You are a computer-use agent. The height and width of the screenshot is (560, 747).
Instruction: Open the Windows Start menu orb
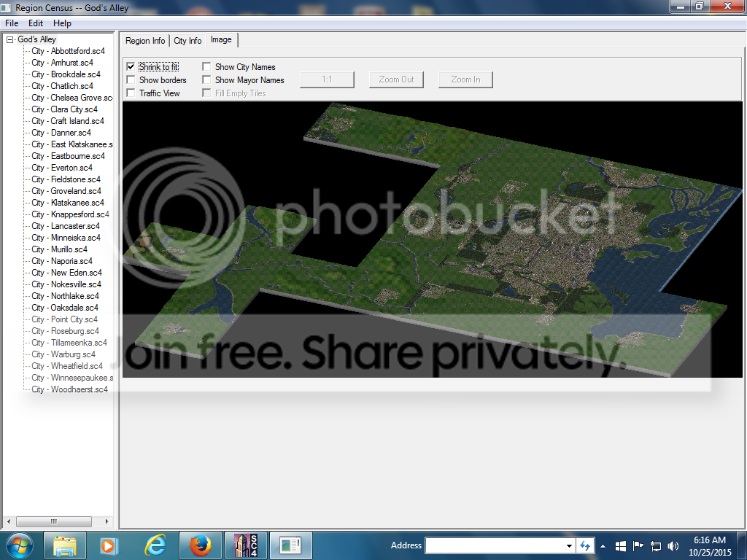20,545
